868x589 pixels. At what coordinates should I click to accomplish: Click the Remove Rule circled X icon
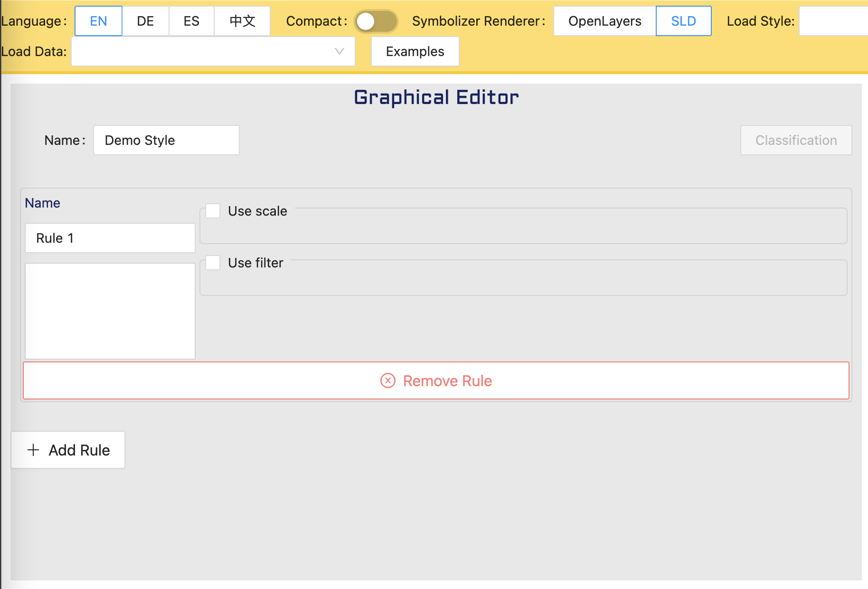388,380
